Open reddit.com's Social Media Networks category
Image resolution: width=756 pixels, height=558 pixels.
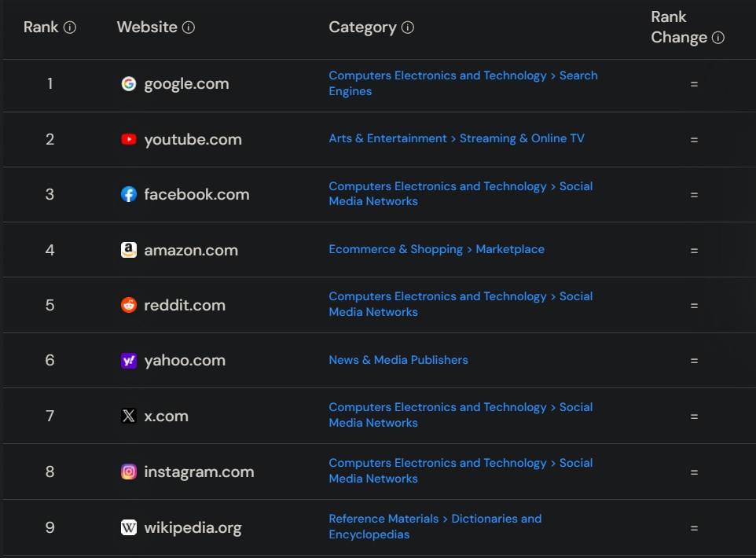pos(461,304)
